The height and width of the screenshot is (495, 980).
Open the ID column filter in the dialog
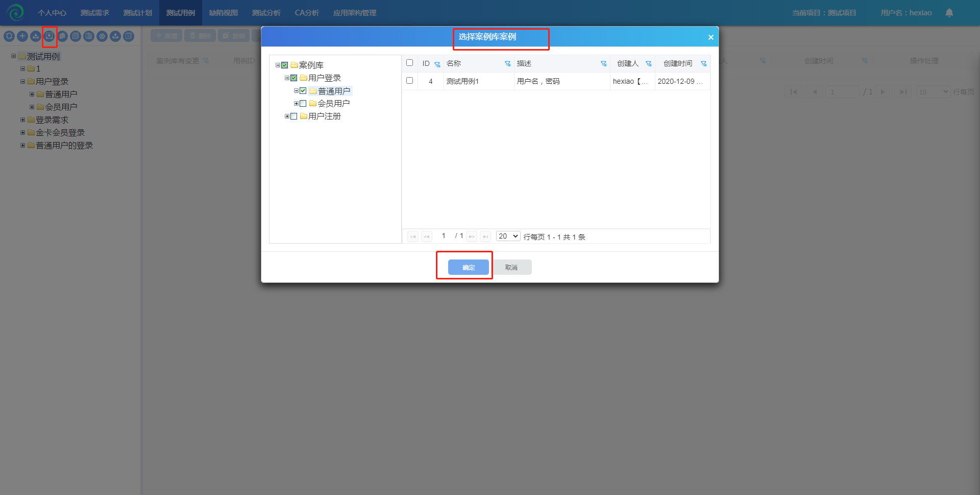437,64
